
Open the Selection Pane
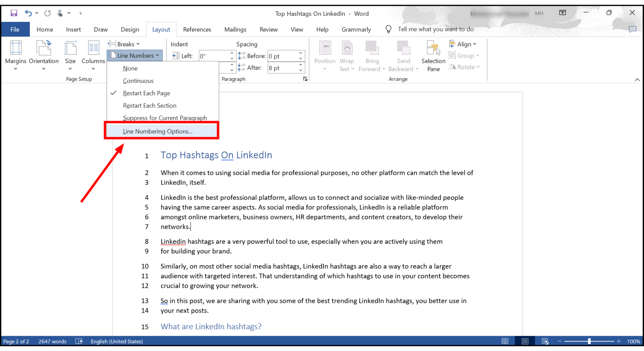(433, 56)
